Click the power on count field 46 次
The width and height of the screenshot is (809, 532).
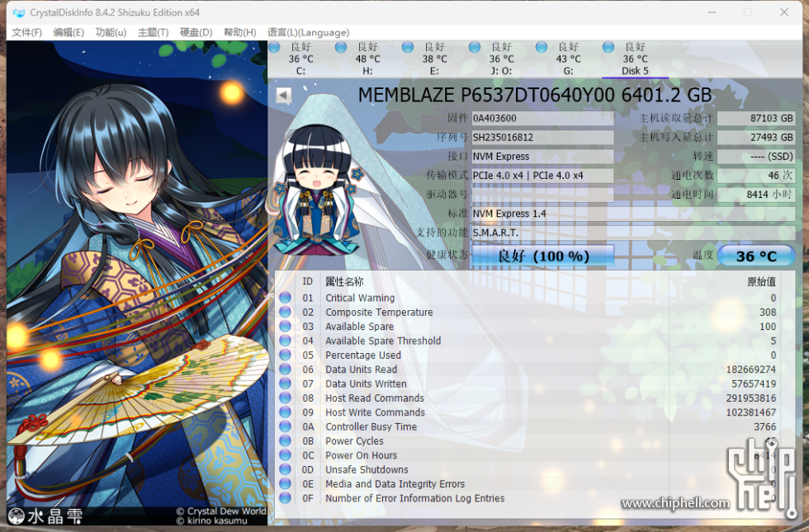pos(756,175)
